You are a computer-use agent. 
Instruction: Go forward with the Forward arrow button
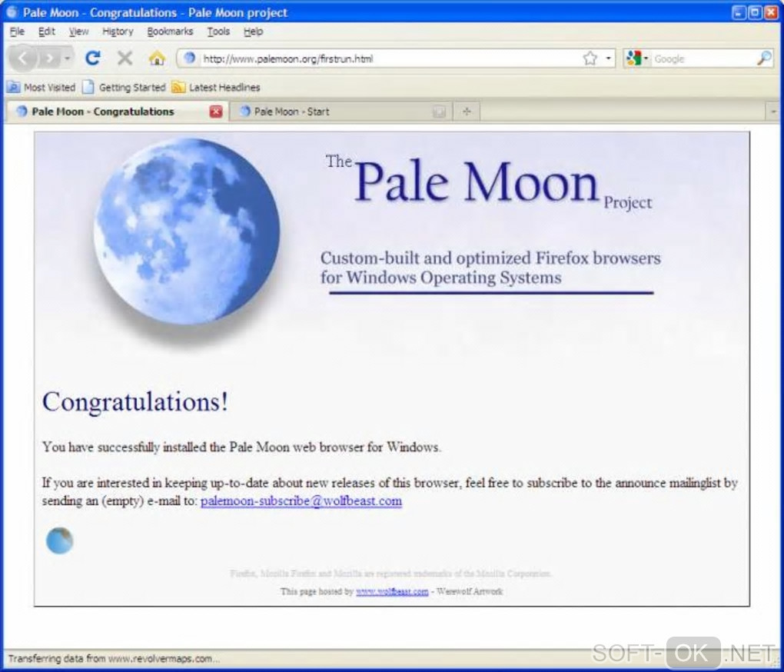tap(49, 58)
